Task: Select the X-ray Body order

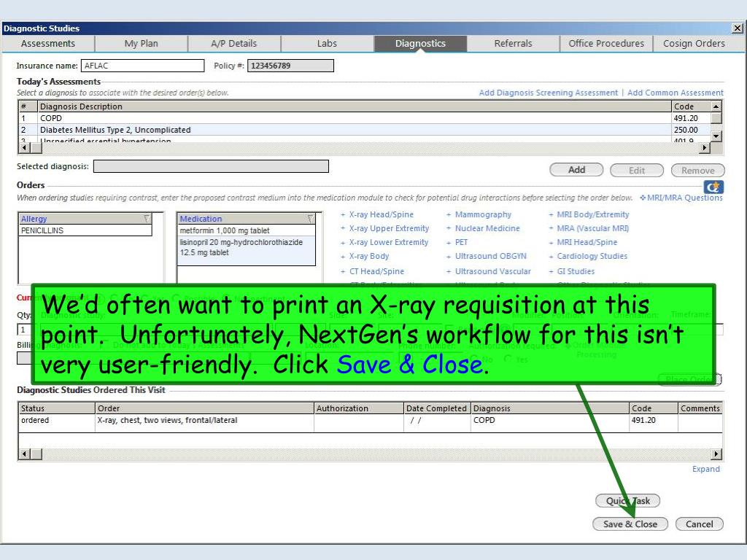Action: pyautogui.click(x=368, y=256)
